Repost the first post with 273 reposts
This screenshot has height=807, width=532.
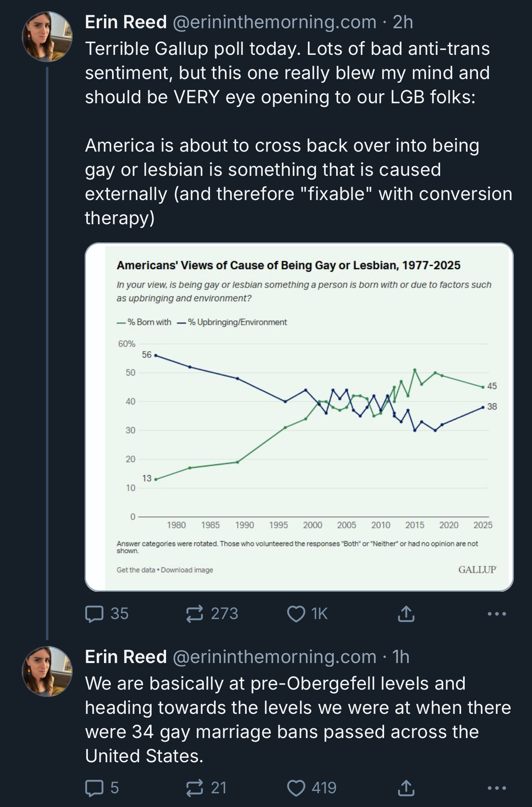click(x=194, y=614)
